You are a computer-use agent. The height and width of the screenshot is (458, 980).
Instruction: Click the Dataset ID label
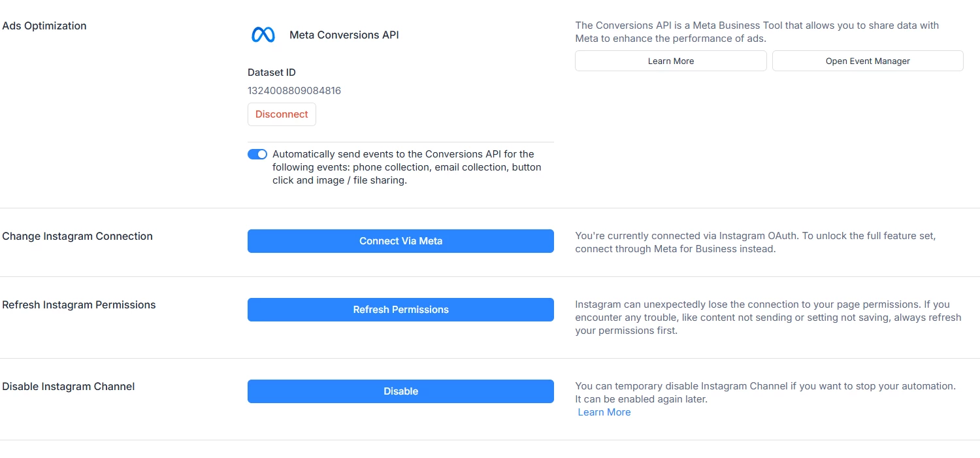click(x=272, y=73)
